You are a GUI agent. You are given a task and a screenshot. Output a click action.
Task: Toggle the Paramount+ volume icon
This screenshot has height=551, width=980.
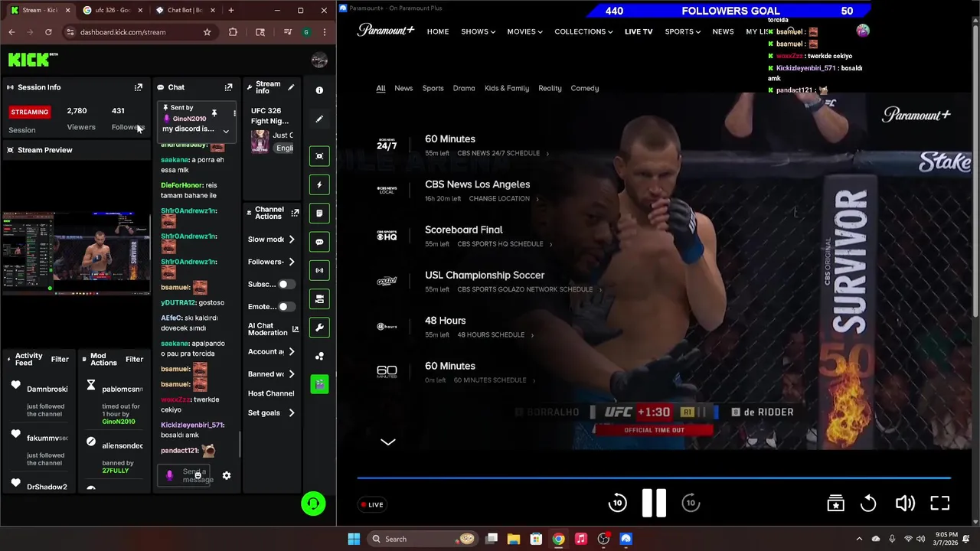[x=905, y=503]
